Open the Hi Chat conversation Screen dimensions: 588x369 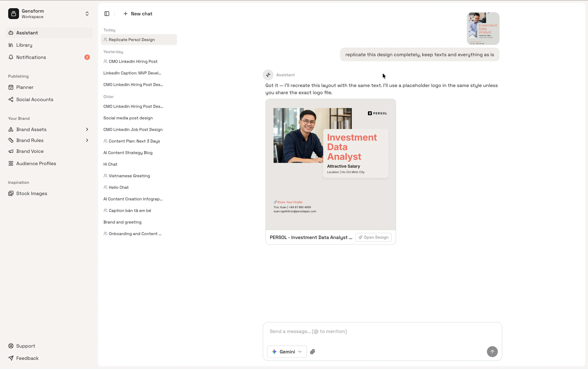tap(139, 164)
